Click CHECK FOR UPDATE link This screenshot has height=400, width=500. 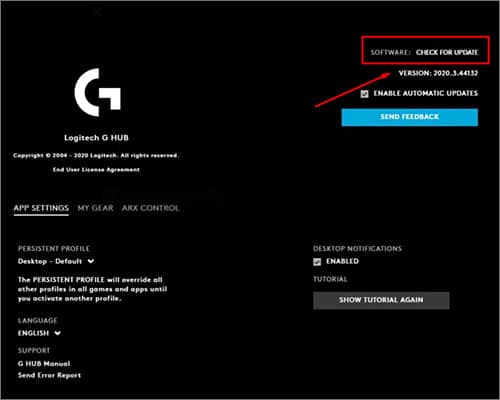[x=447, y=52]
